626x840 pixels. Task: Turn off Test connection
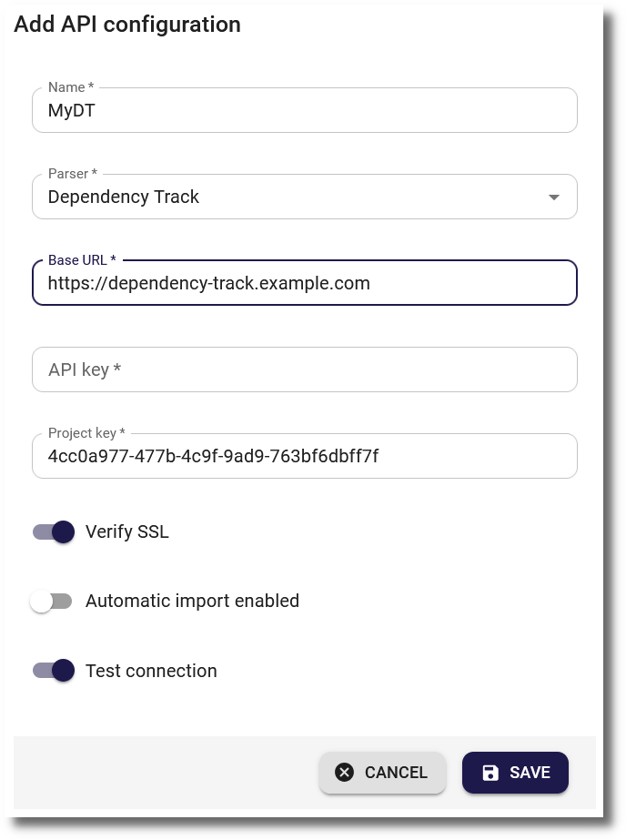(53, 671)
